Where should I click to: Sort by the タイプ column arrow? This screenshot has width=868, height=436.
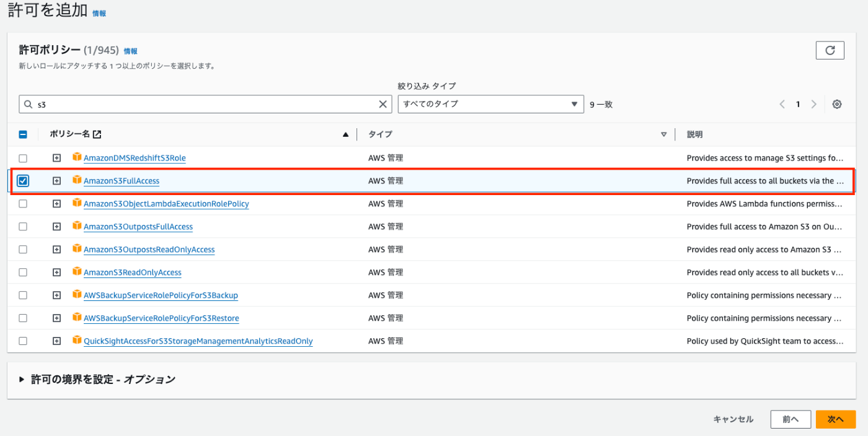click(663, 134)
